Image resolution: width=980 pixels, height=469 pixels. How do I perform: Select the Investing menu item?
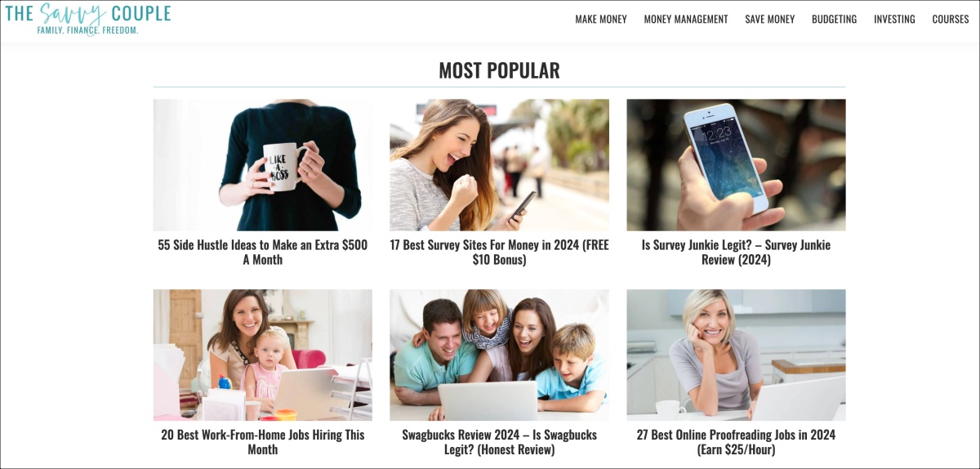[x=894, y=20]
